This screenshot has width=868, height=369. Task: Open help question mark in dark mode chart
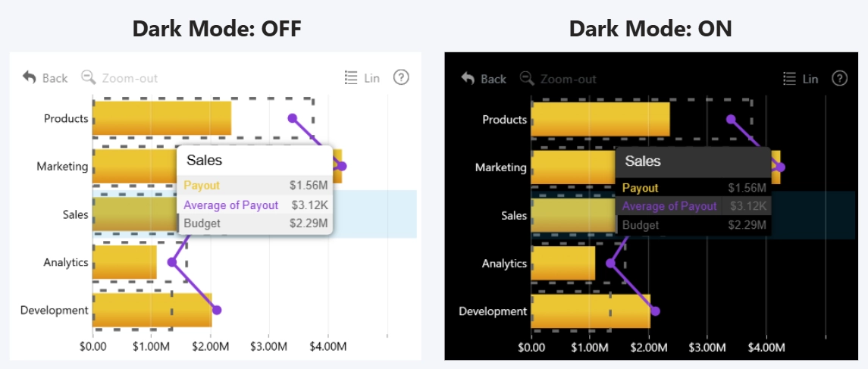tap(840, 79)
